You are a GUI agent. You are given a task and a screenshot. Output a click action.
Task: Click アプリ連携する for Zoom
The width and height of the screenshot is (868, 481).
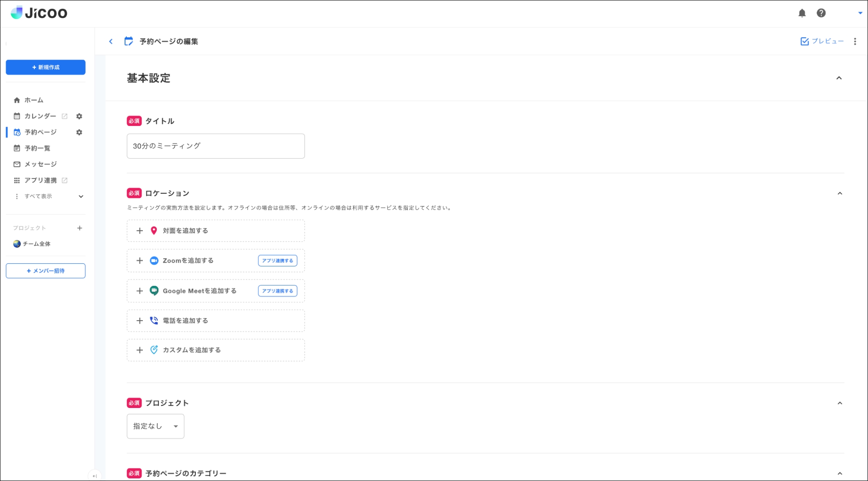coord(277,261)
